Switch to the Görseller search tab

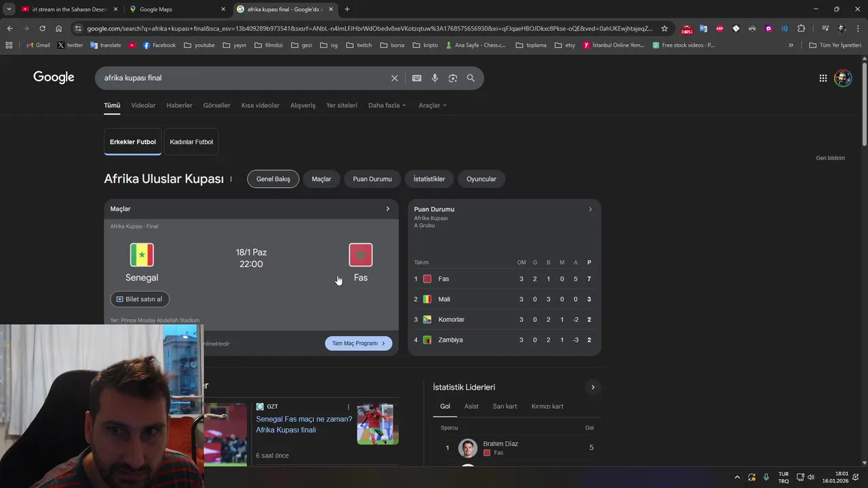(217, 105)
